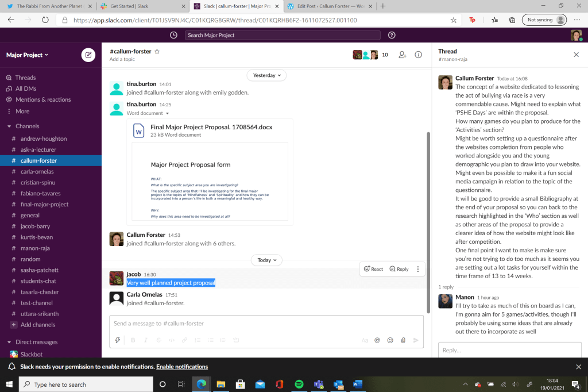Screen dimensions: 588x392
Task: Collapse the Channels section
Action: (x=9, y=126)
